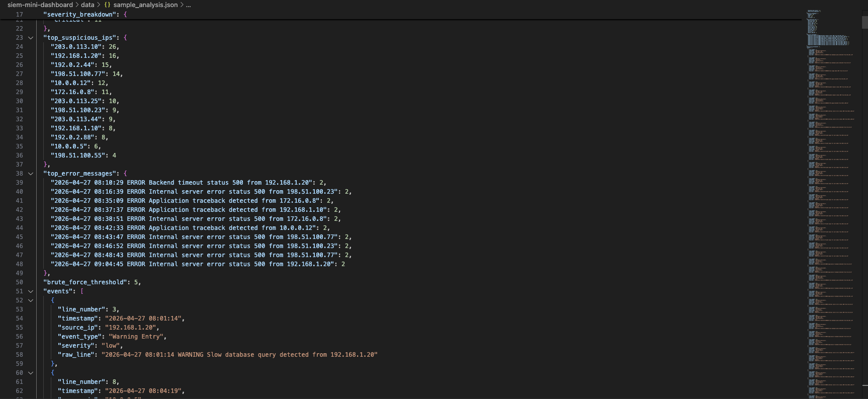Image resolution: width=868 pixels, height=399 pixels.
Task: Collapse the top_suspicious_ips block on line 23
Action: (x=31, y=38)
